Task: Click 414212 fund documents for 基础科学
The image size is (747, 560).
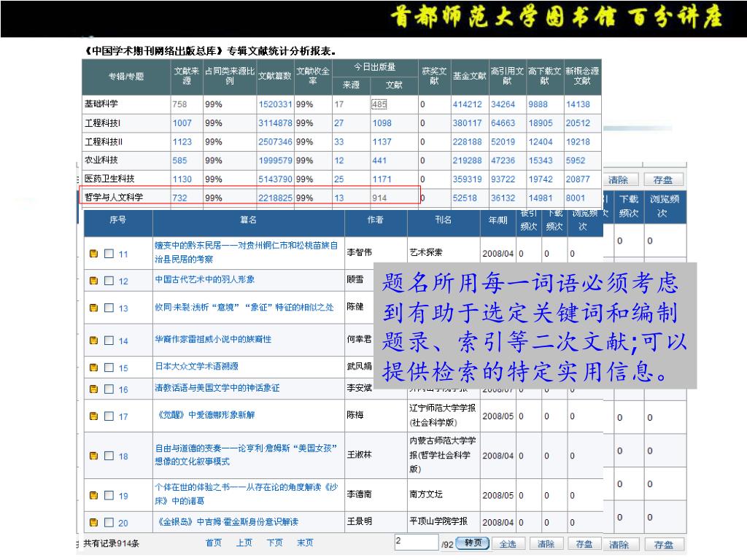Action: tap(468, 104)
